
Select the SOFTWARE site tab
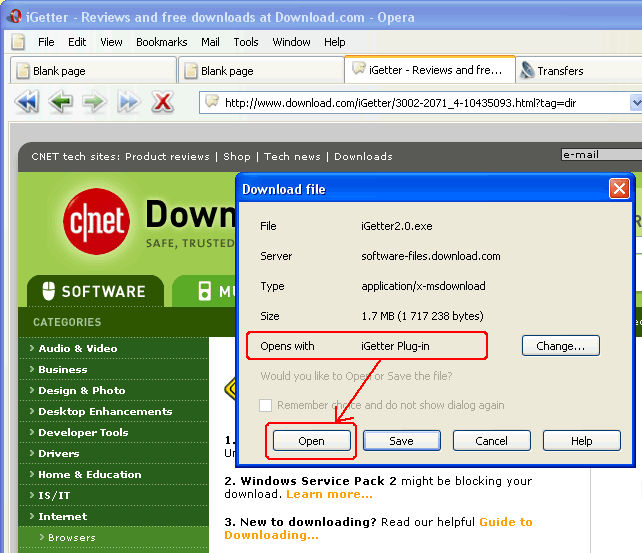(x=94, y=292)
